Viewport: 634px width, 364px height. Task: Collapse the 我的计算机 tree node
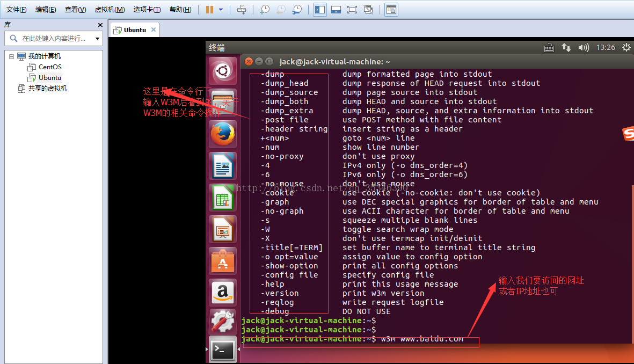[x=11, y=56]
